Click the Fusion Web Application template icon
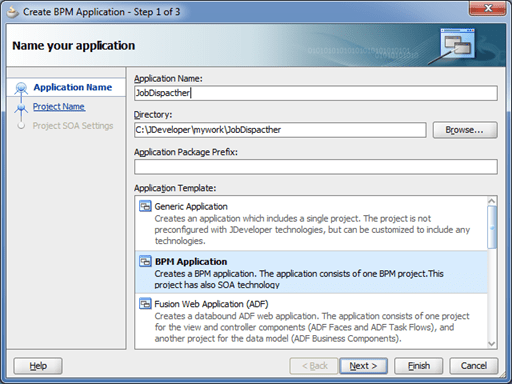 [145, 304]
